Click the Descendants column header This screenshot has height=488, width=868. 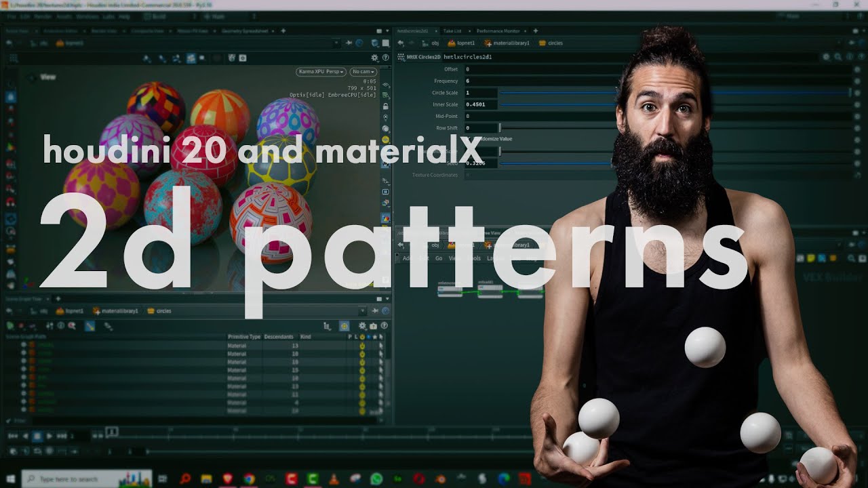277,336
